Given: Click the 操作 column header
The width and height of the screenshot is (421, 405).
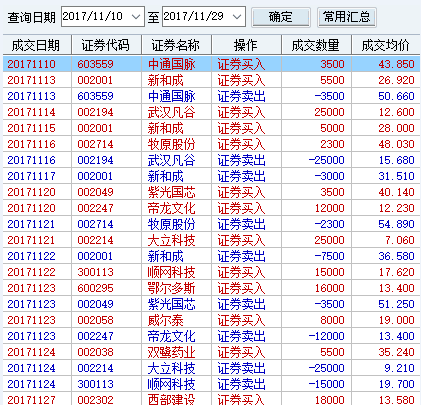Looking at the screenshot, I should coord(245,45).
